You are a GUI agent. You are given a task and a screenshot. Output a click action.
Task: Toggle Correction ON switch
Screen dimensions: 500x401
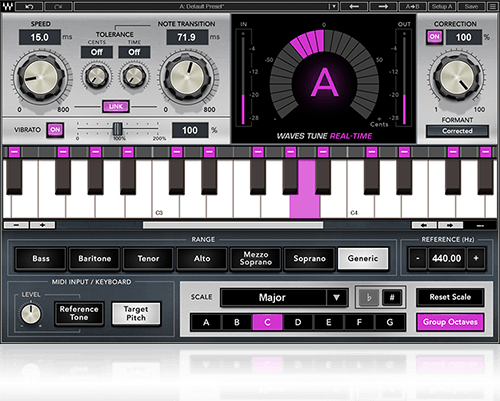(434, 37)
